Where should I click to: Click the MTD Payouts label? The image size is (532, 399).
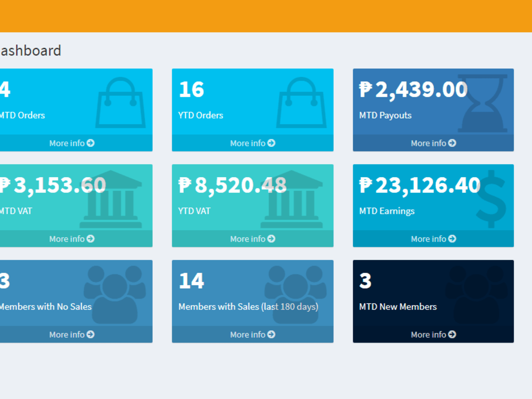click(385, 115)
